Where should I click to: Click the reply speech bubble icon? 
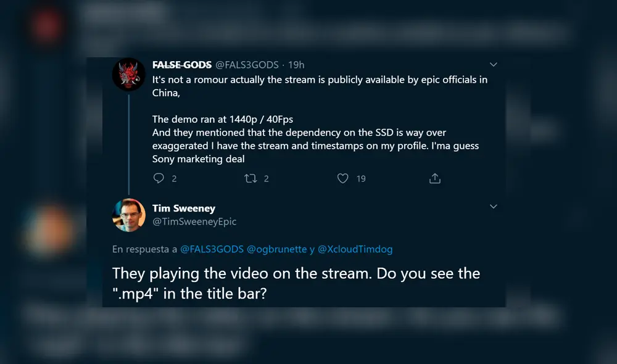pyautogui.click(x=159, y=178)
